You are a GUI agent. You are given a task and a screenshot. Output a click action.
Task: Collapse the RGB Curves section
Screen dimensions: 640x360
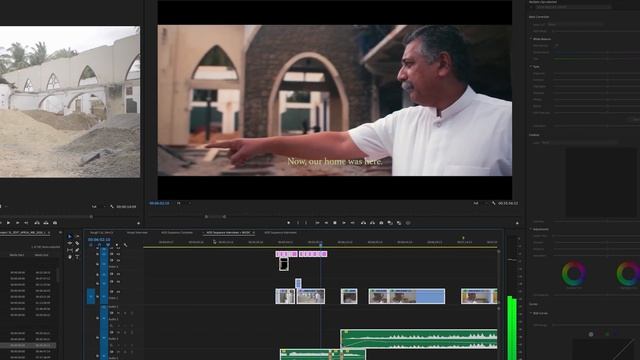pos(531,313)
